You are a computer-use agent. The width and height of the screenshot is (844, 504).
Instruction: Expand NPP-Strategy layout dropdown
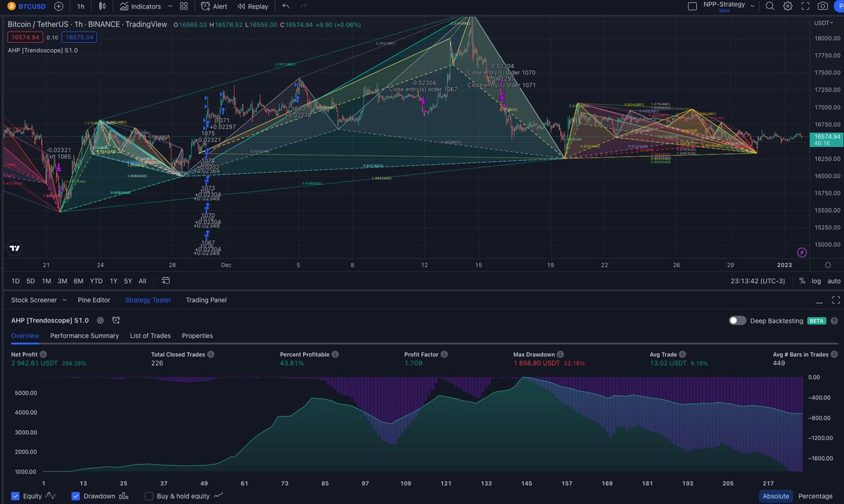coord(753,5)
